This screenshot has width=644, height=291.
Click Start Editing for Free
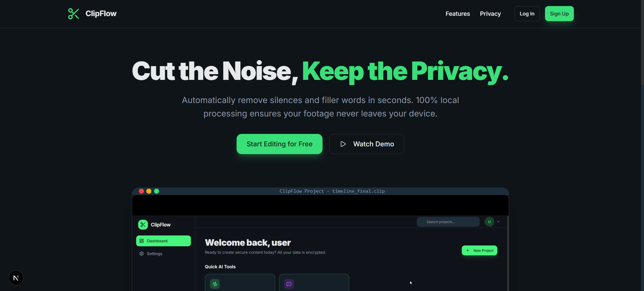tap(280, 144)
